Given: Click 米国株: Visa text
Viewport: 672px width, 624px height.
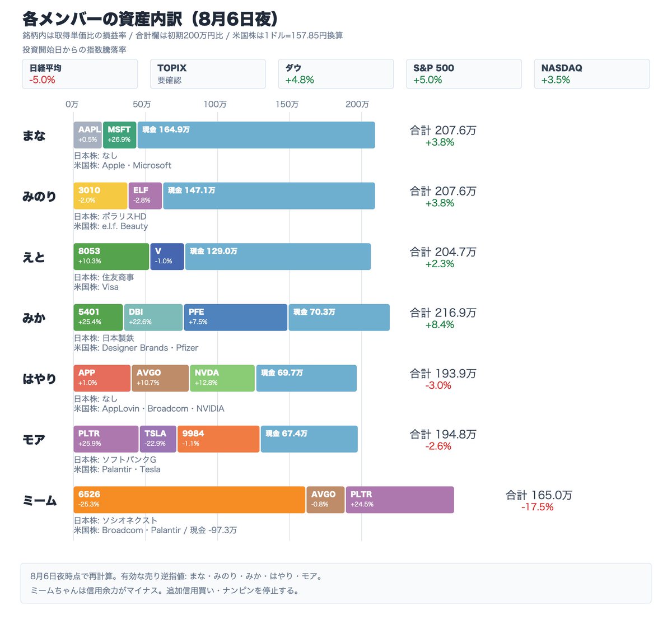Looking at the screenshot, I should point(96,287).
